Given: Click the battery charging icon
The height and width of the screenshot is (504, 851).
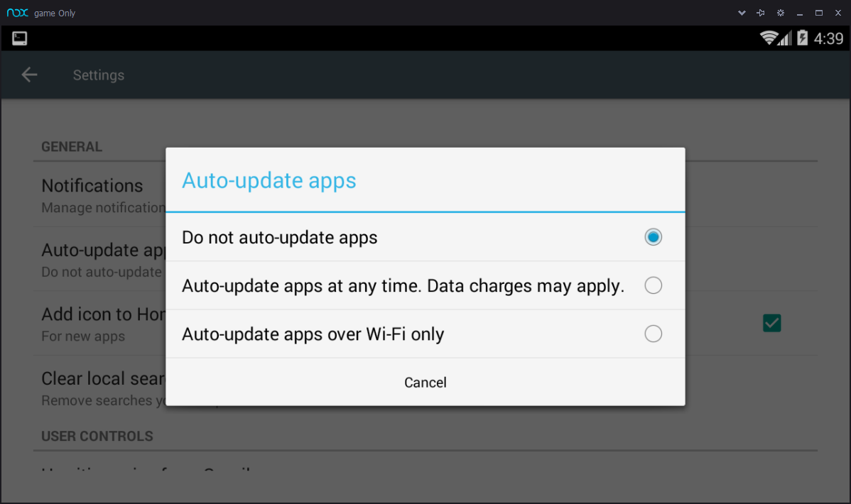Looking at the screenshot, I should 802,38.
